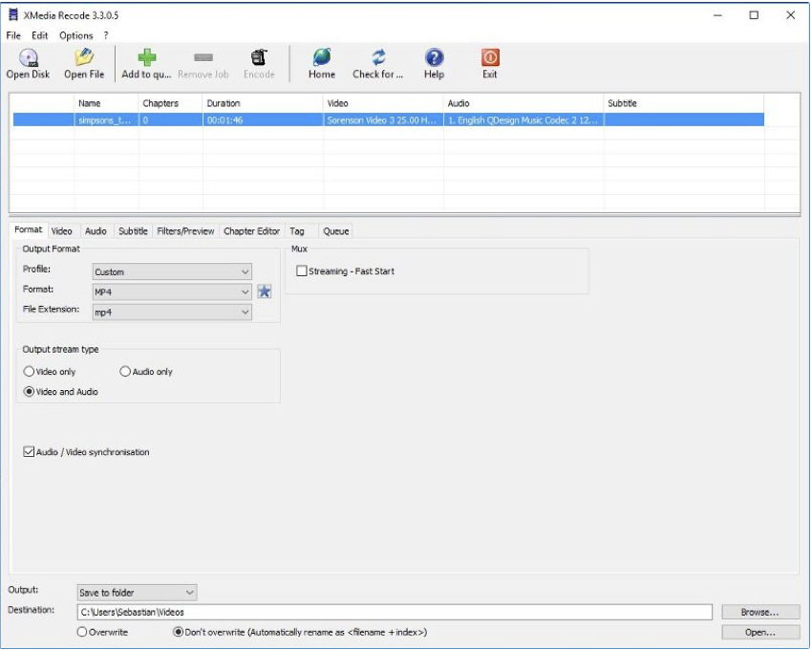Switch to the Tag tab
812x650 pixels.
[297, 231]
